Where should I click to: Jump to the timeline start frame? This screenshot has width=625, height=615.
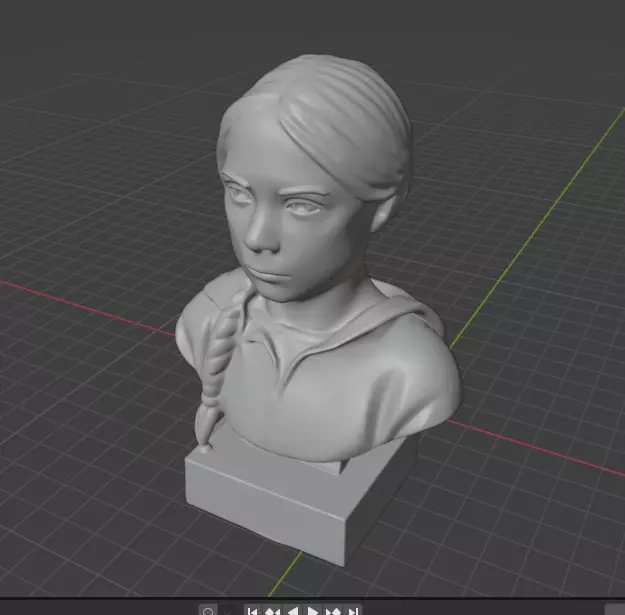[x=252, y=611]
